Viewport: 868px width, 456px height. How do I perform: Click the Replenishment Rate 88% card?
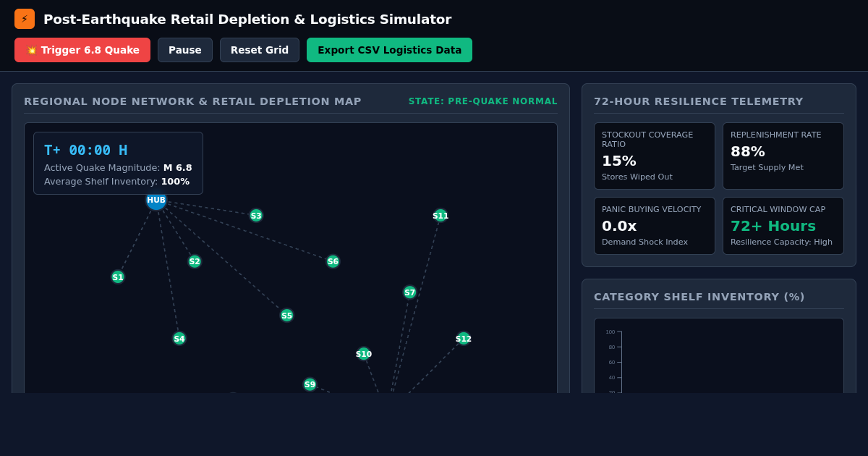coord(783,156)
